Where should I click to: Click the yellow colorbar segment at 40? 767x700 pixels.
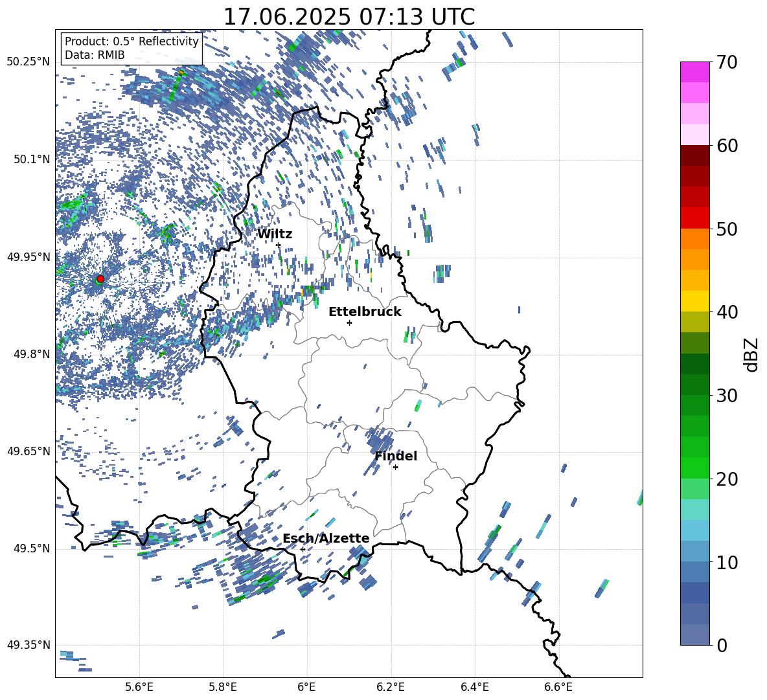695,302
